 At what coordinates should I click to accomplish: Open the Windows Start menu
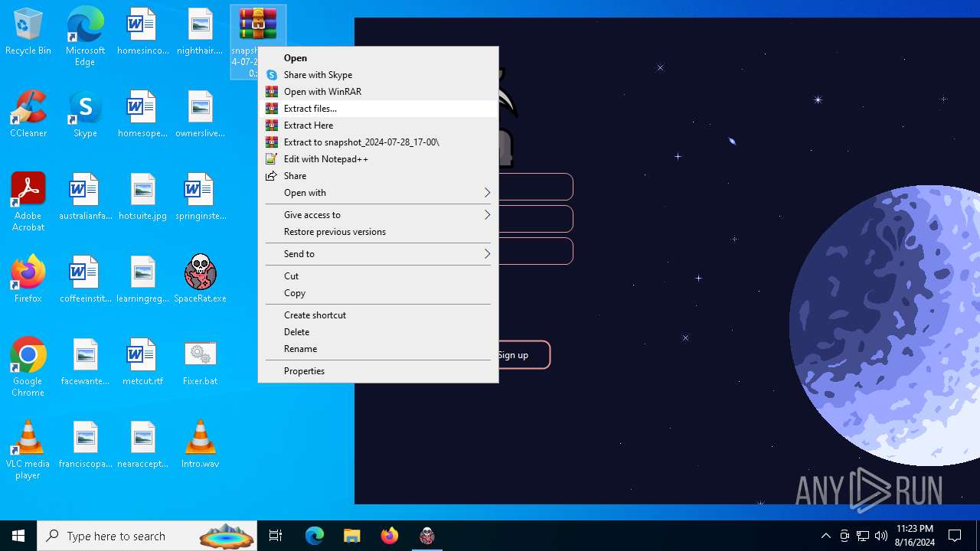[18, 536]
